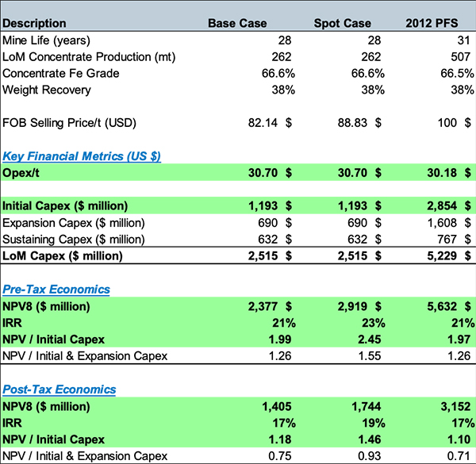
Task: Click the Mine Life (years) row label
Action: [47, 40]
